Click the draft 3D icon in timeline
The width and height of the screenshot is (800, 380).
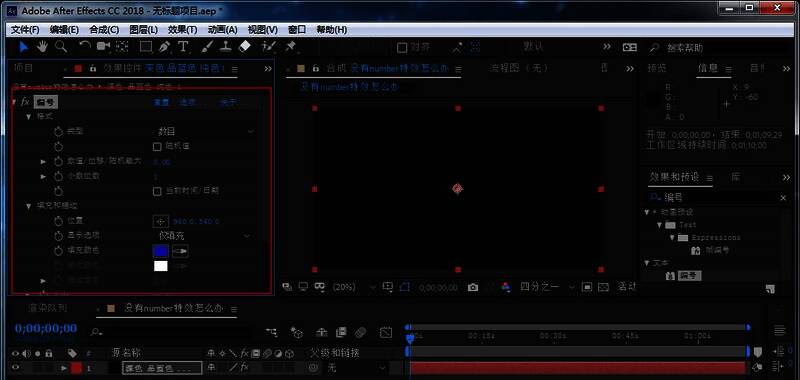(x=296, y=333)
